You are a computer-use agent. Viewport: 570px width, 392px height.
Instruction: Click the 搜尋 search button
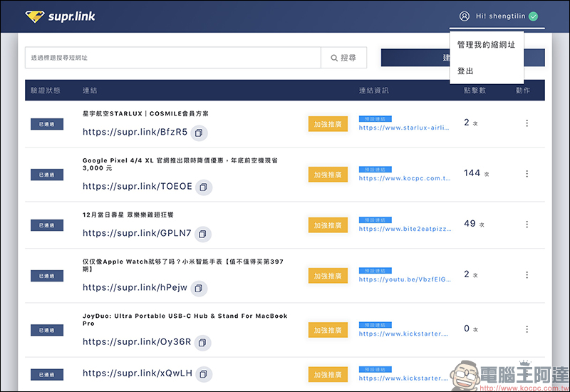click(x=343, y=58)
